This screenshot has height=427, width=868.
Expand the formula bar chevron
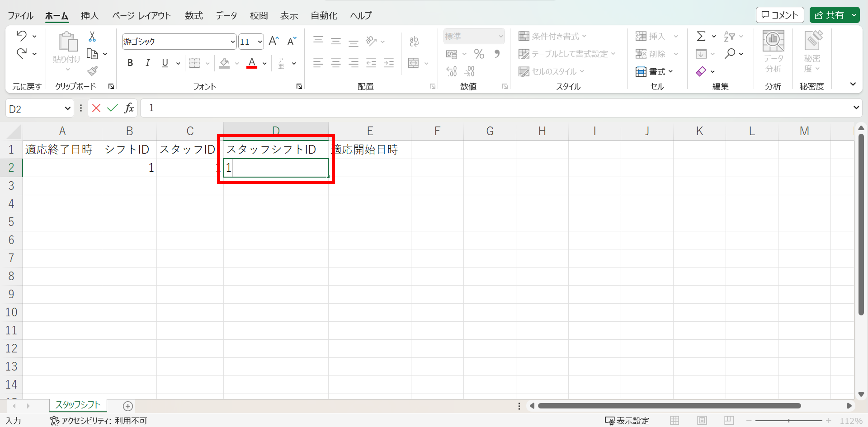pyautogui.click(x=856, y=108)
